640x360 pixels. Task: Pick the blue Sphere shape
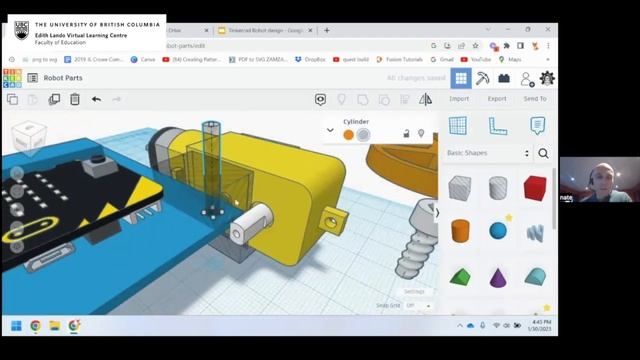tap(498, 231)
